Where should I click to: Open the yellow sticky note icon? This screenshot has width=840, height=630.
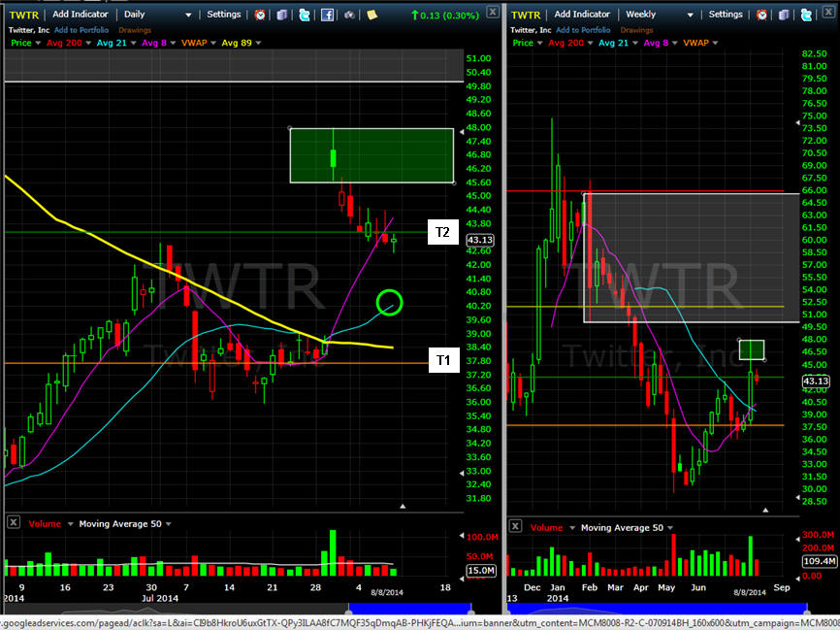(x=372, y=15)
